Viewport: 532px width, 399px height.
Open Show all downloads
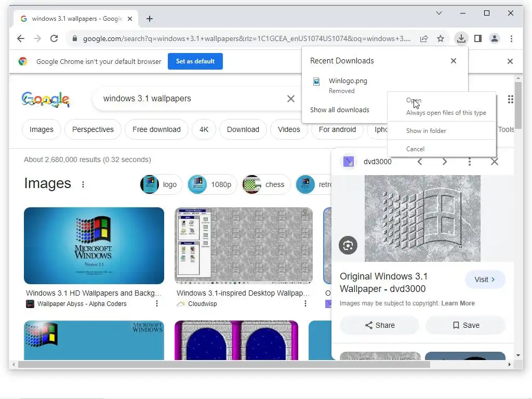(x=339, y=110)
